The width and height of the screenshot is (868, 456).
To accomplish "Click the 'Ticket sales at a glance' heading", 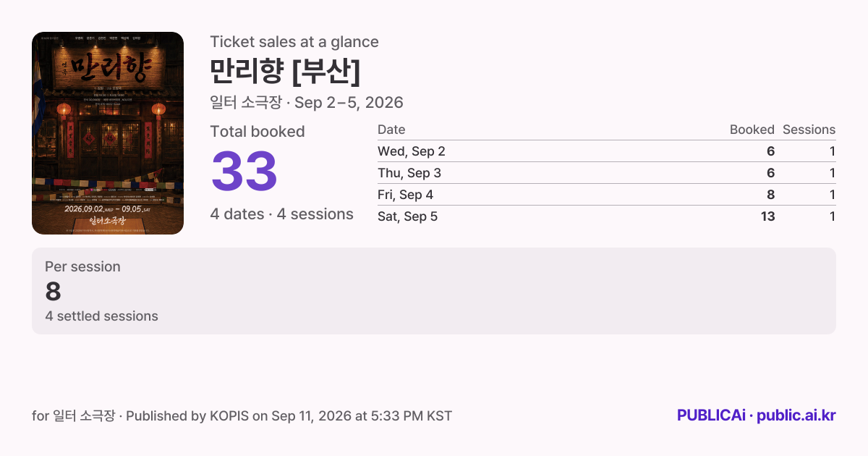I will tap(294, 42).
